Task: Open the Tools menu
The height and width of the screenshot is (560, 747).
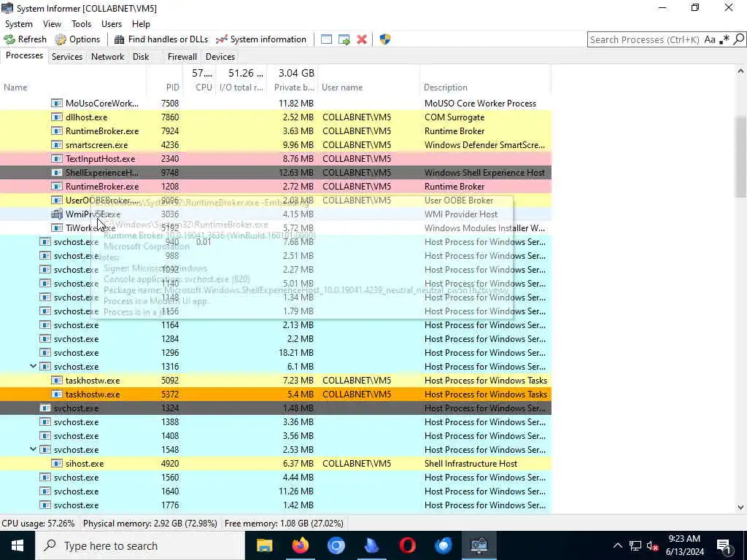Action: coord(82,24)
